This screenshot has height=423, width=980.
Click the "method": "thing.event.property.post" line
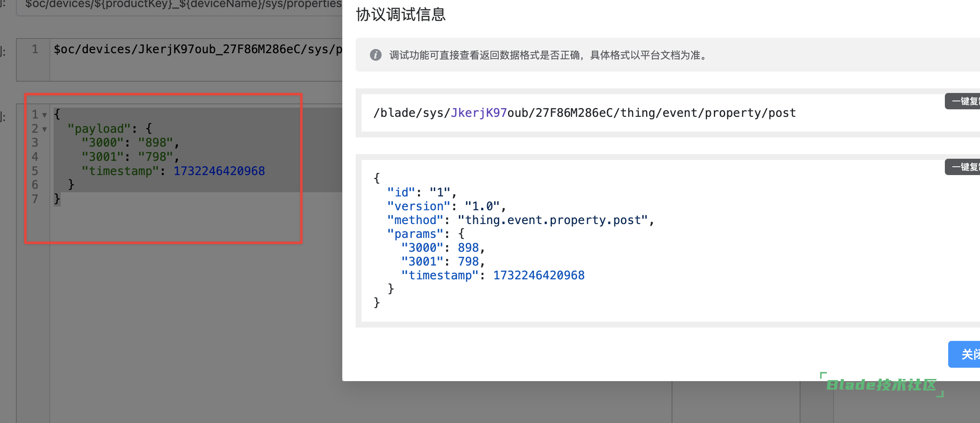coord(521,220)
